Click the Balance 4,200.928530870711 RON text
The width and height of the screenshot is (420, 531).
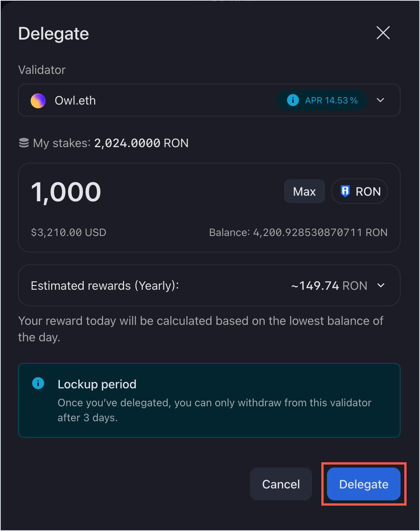[x=298, y=233]
